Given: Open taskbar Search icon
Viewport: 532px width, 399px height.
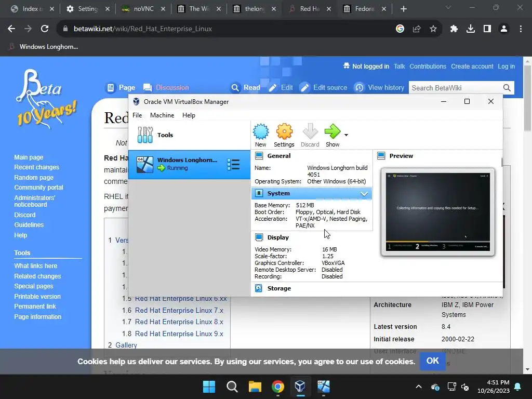Looking at the screenshot, I should (232, 387).
